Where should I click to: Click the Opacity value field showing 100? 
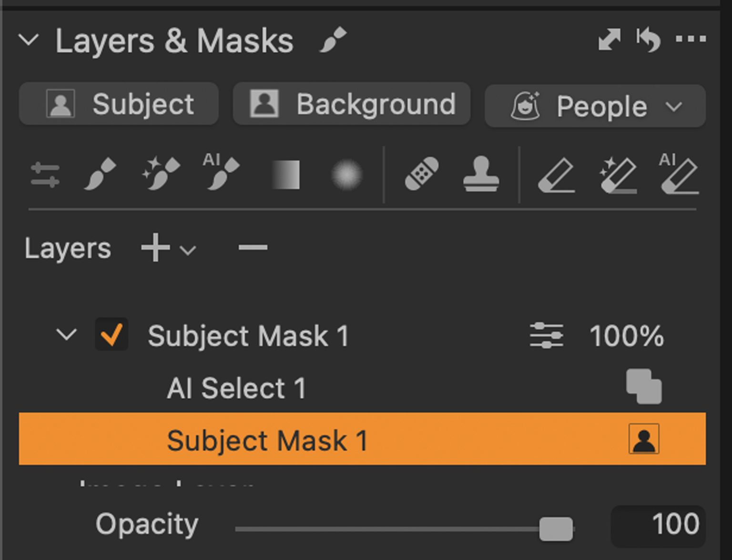(658, 526)
